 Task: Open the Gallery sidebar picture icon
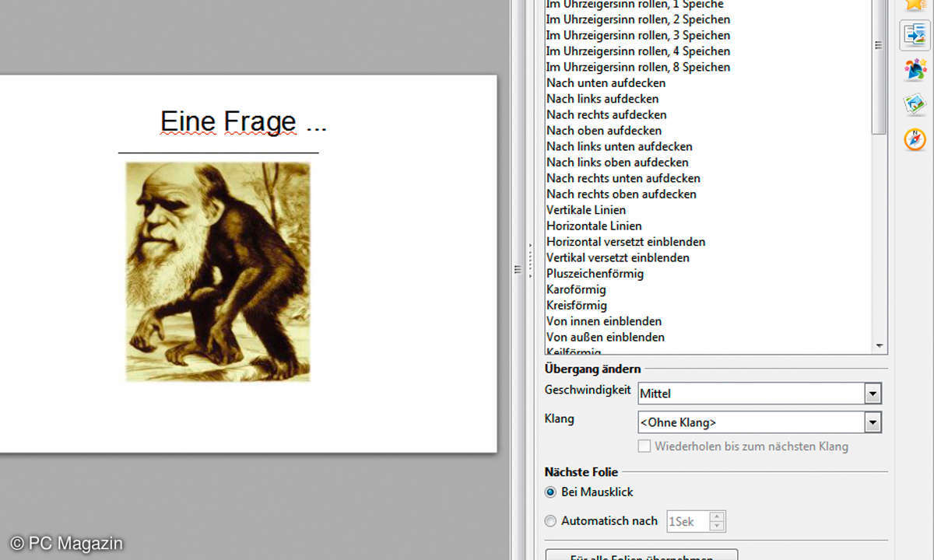[915, 104]
